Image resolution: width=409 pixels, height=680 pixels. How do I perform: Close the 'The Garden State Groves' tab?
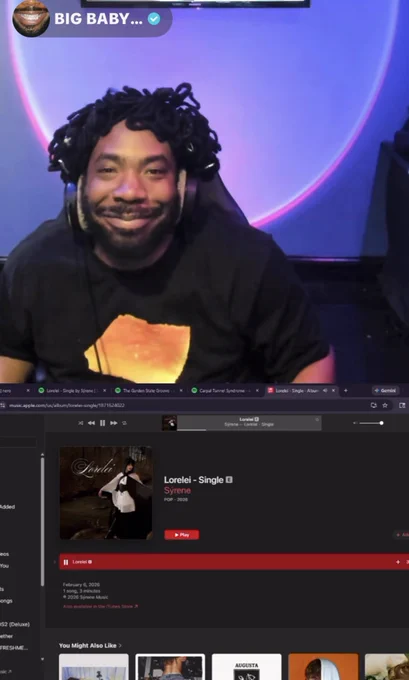coord(181,391)
